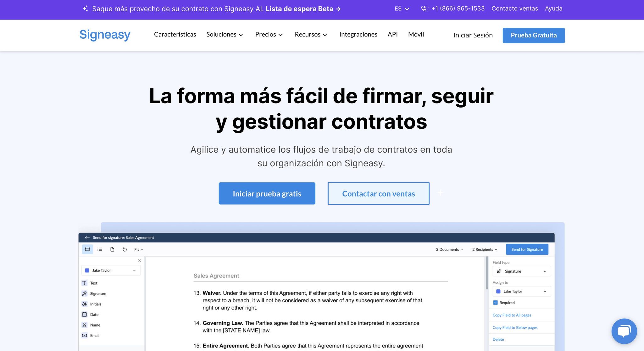
Task: Open the 2 Recipients dropdown
Action: click(x=485, y=249)
